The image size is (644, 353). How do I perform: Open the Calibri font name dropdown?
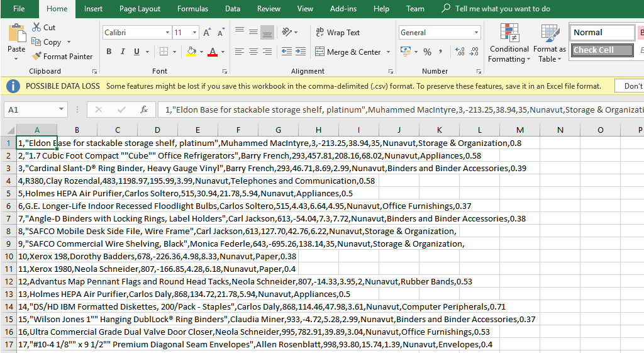pos(167,33)
